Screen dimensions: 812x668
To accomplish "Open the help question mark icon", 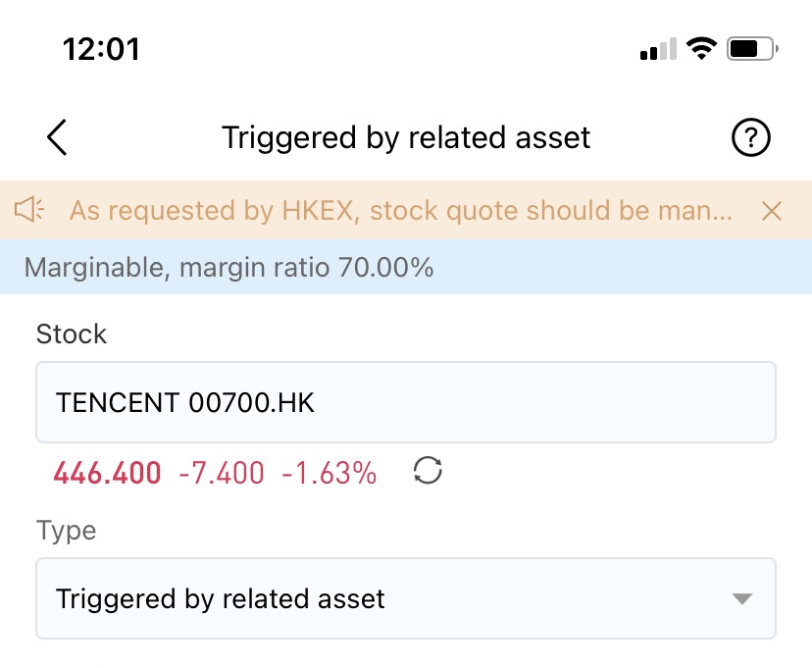I will pos(750,137).
